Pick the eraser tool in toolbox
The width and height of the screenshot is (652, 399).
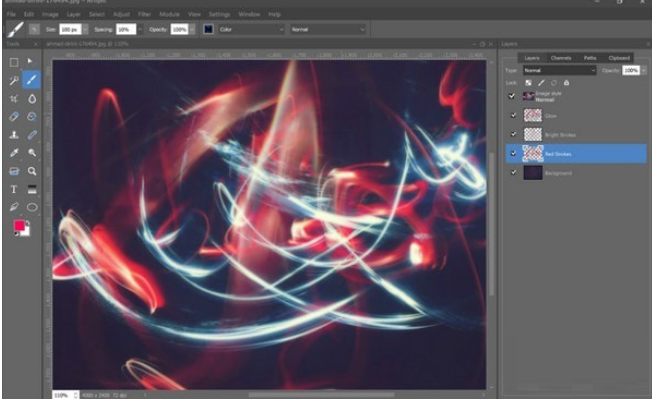pos(14,116)
